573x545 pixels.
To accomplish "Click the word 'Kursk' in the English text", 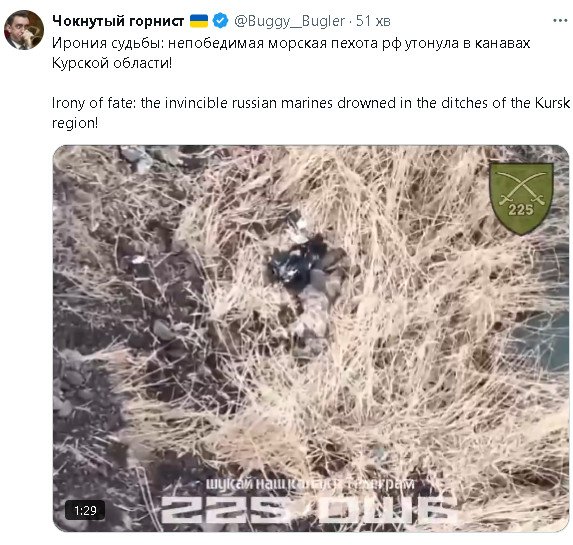I will 552,103.
